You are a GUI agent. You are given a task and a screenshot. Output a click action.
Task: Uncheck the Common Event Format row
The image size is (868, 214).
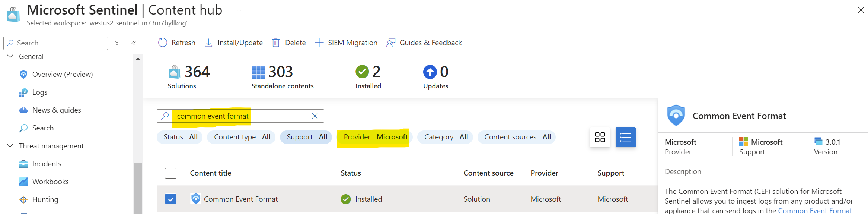point(170,199)
